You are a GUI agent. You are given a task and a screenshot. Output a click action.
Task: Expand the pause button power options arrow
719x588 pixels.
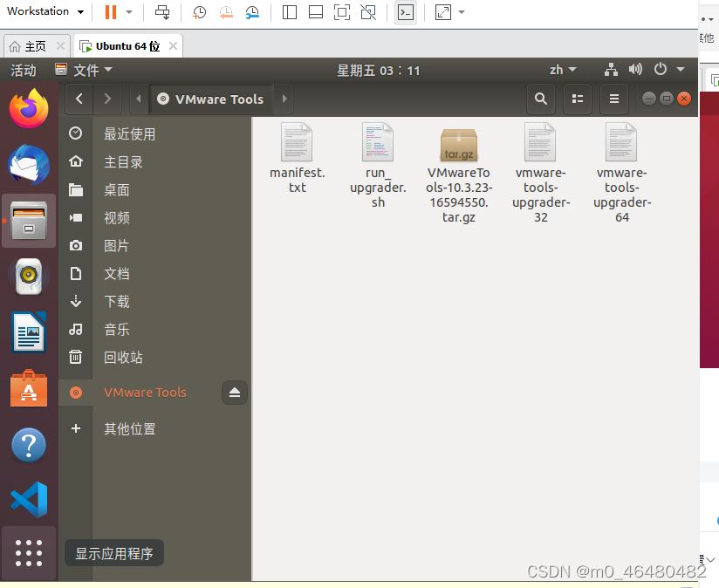pos(129,12)
